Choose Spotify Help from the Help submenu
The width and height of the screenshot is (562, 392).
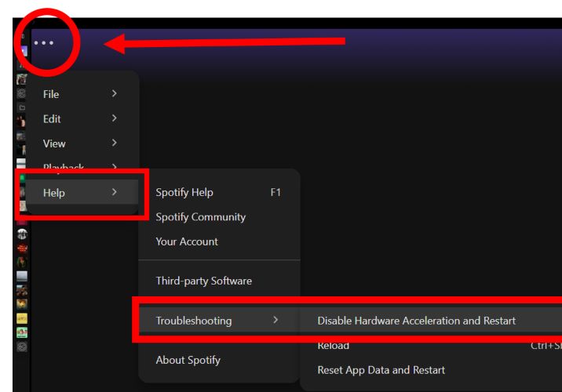point(219,192)
